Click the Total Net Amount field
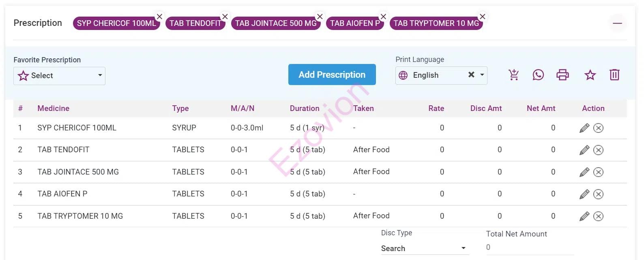The width and height of the screenshot is (644, 260). click(x=529, y=247)
